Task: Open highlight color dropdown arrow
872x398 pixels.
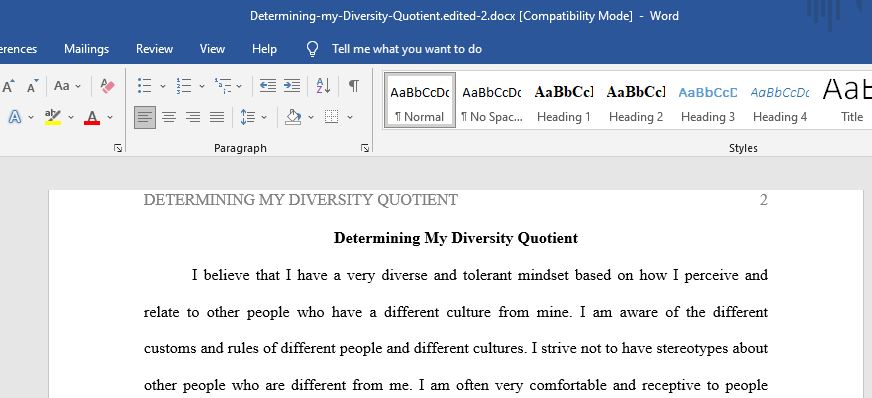Action: pos(71,117)
